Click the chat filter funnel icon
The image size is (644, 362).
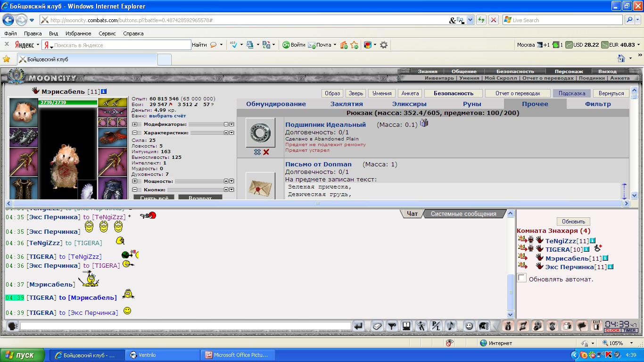point(392,326)
